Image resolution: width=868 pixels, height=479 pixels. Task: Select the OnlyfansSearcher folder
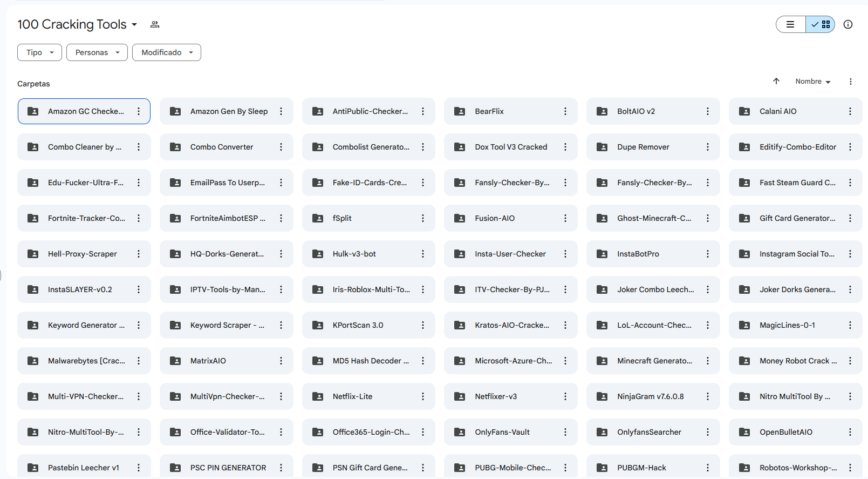coord(653,432)
